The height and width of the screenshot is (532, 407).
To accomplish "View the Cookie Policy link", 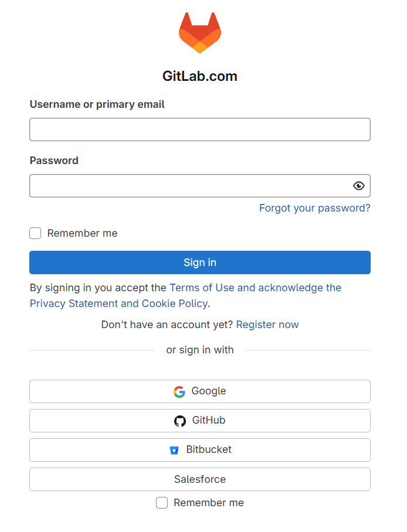I will [x=175, y=303].
